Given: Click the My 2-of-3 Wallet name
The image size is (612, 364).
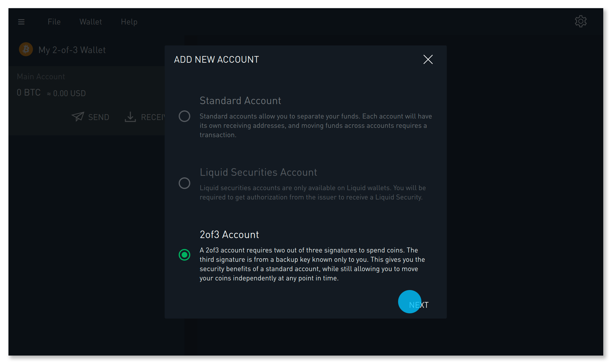Looking at the screenshot, I should click(72, 50).
